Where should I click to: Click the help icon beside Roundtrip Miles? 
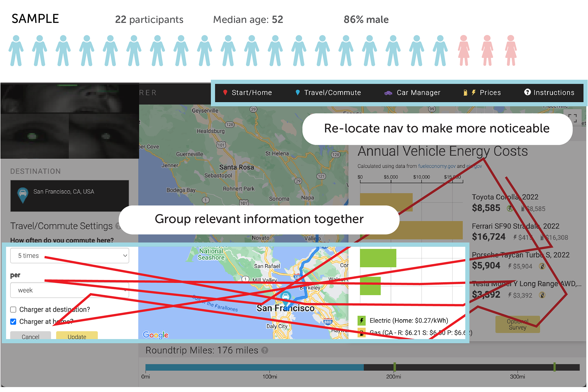pos(265,350)
